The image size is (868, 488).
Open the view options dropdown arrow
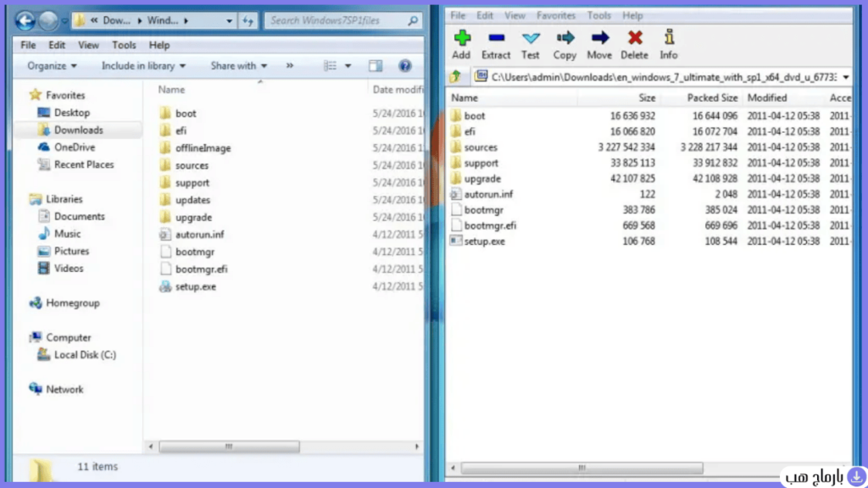348,66
